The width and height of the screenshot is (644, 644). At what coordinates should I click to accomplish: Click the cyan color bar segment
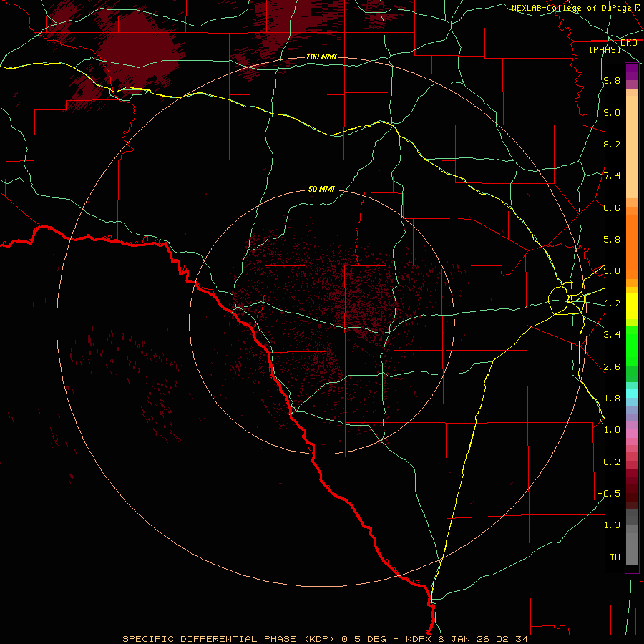click(x=632, y=394)
